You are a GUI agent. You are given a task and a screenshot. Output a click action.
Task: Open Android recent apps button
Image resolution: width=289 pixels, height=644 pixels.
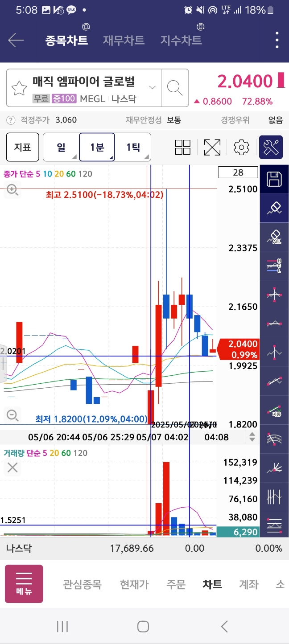coord(62,627)
